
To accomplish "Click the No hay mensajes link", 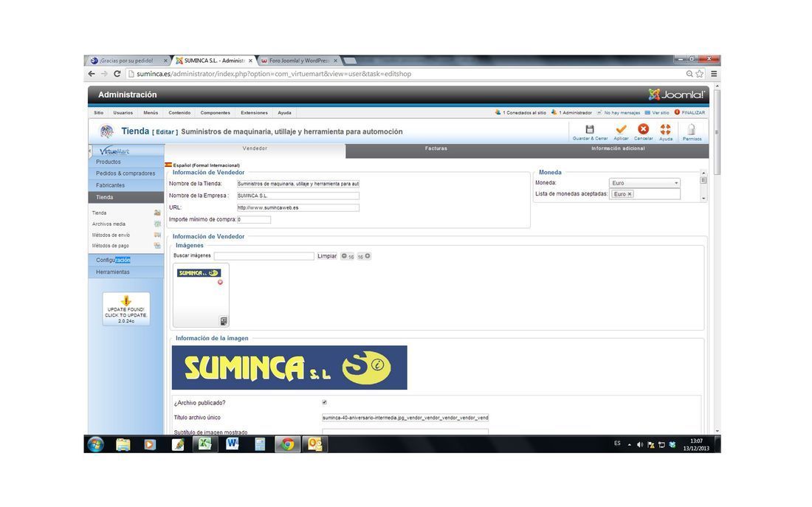I will coord(619,112).
